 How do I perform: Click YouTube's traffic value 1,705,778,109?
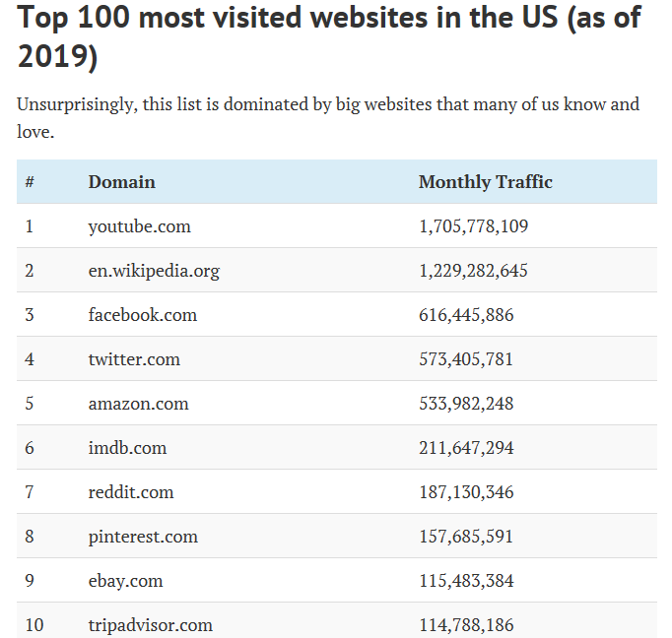[x=473, y=226]
